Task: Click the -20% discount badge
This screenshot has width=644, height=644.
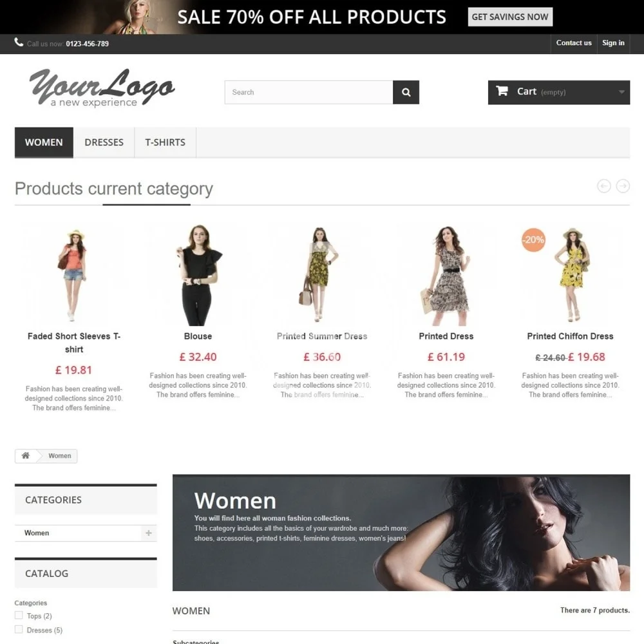Action: tap(533, 240)
